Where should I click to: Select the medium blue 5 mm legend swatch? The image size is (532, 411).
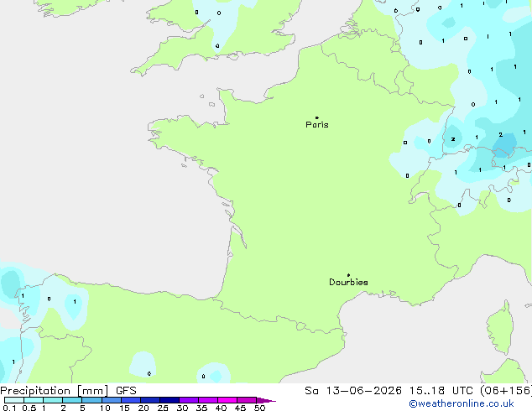[92, 400]
